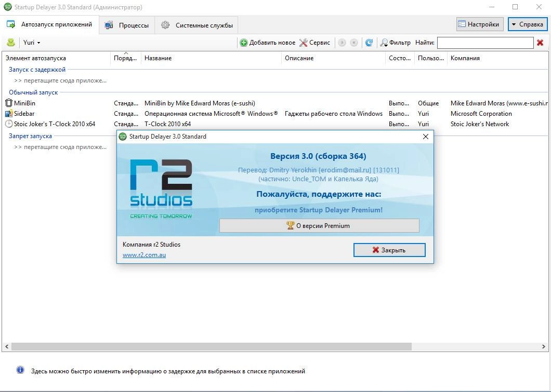
Task: Clear search with red X icon
Action: click(x=540, y=43)
